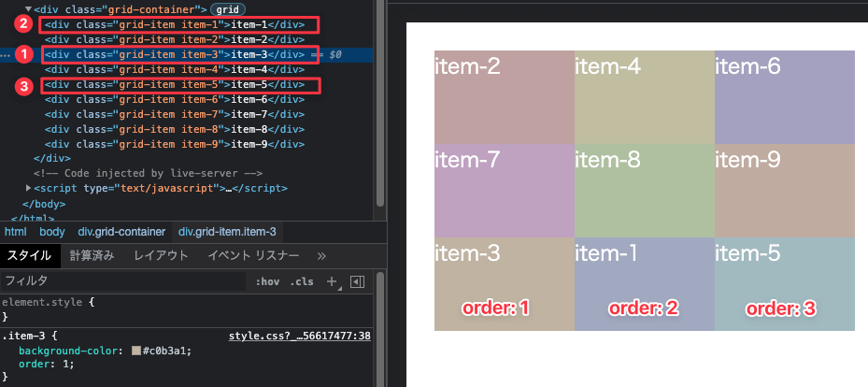The height and width of the screenshot is (387, 868).
Task: Click the closing body tag line
Action: [x=44, y=204]
